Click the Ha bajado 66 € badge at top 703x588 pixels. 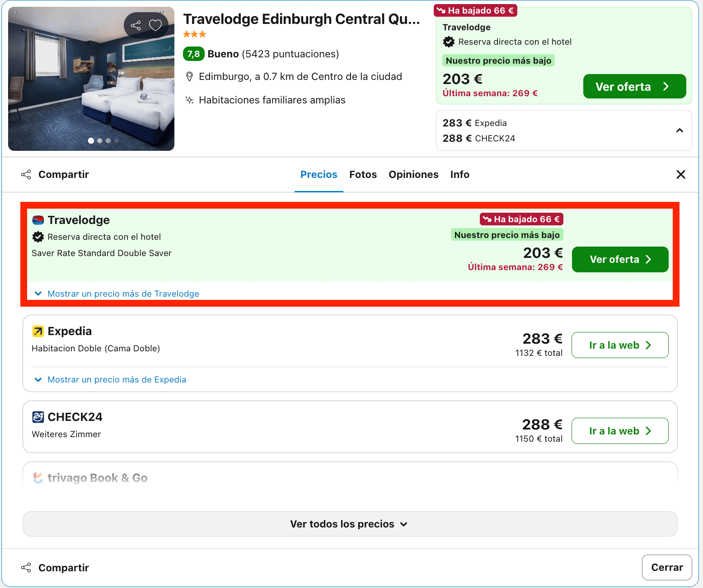pyautogui.click(x=475, y=10)
